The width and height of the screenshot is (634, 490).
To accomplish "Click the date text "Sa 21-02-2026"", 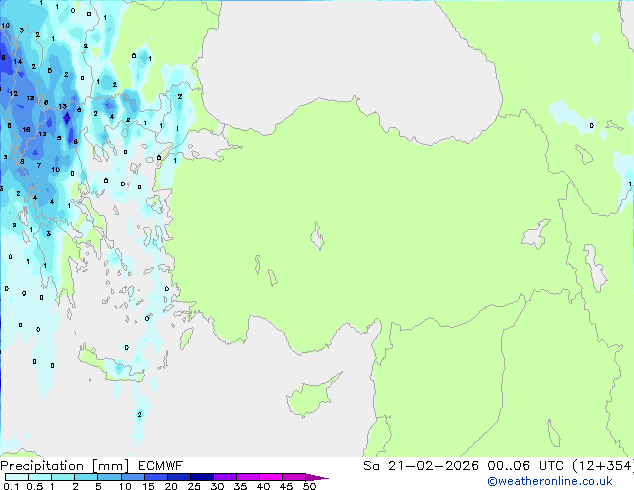I will 421,466.
